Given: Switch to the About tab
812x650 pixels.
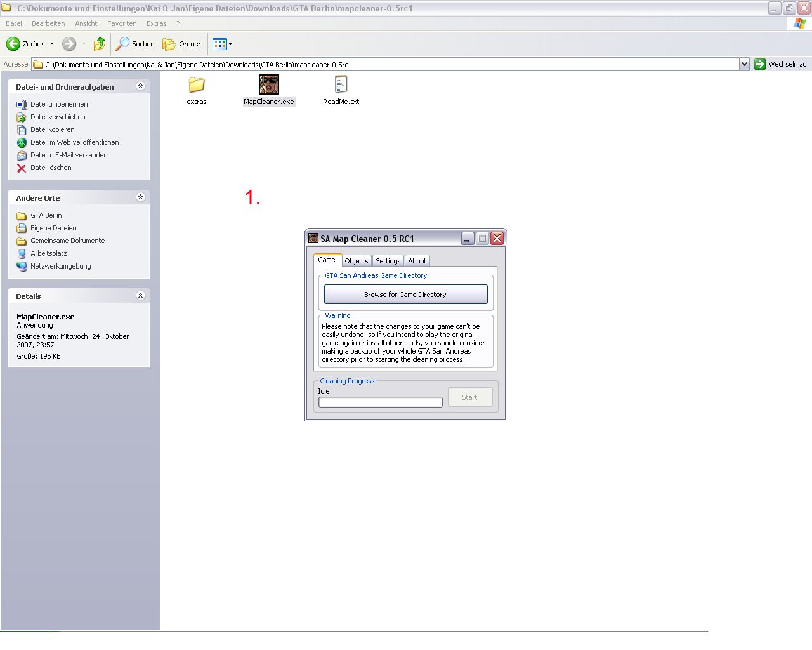Looking at the screenshot, I should coord(417,261).
